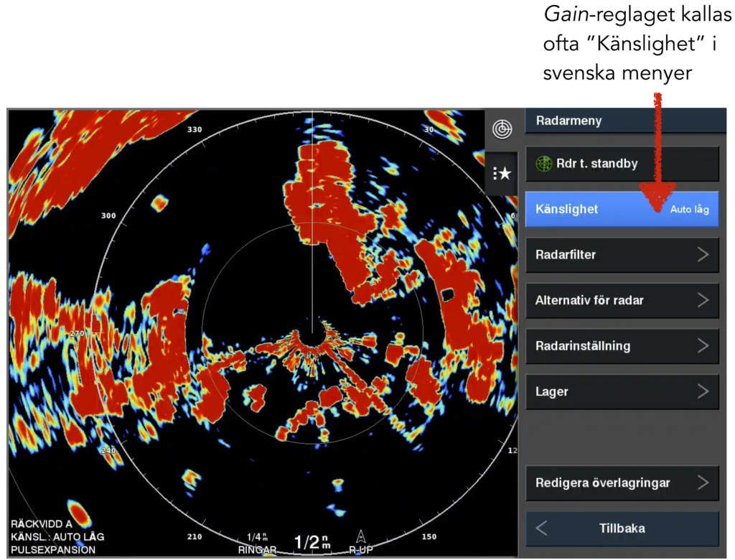The height and width of the screenshot is (560, 735).
Task: Click the R-UP orientation arrow icon
Action: 360,537
